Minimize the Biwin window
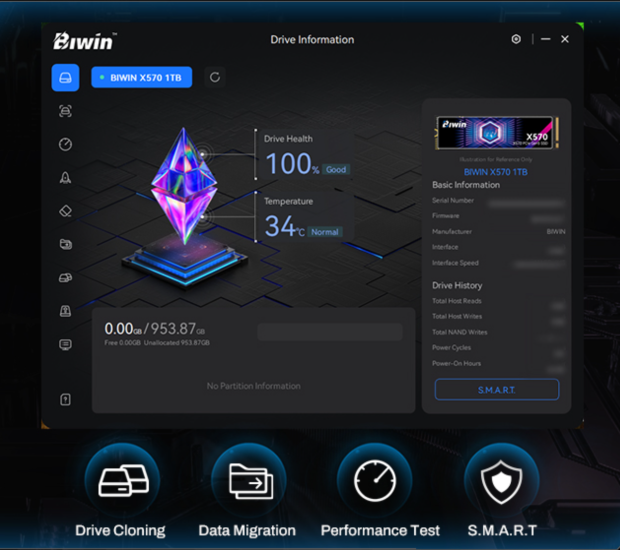 546,39
